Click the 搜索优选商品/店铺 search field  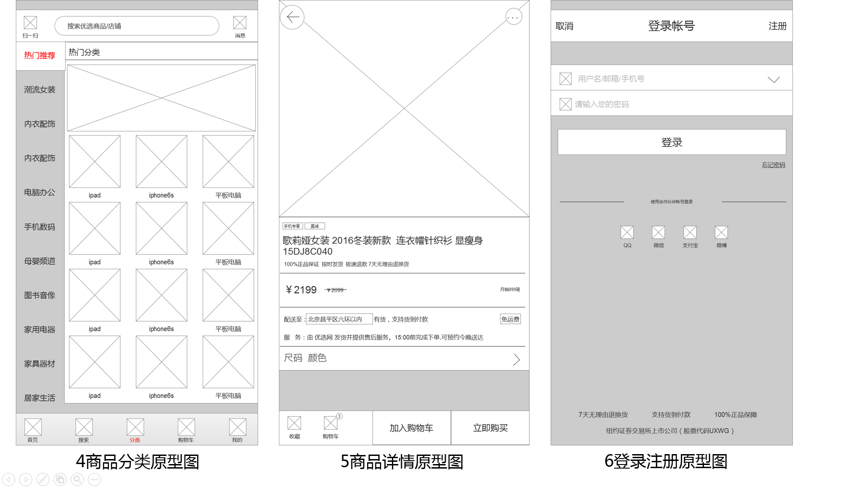pos(137,26)
